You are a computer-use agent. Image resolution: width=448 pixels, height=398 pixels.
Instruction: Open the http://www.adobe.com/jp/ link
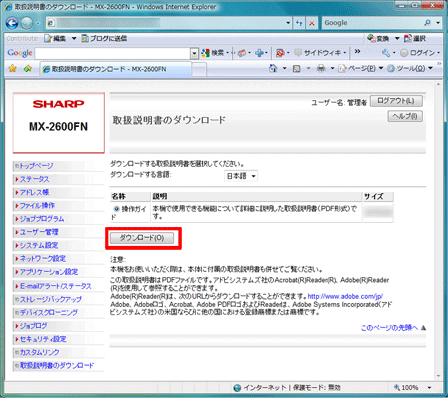tap(345, 296)
